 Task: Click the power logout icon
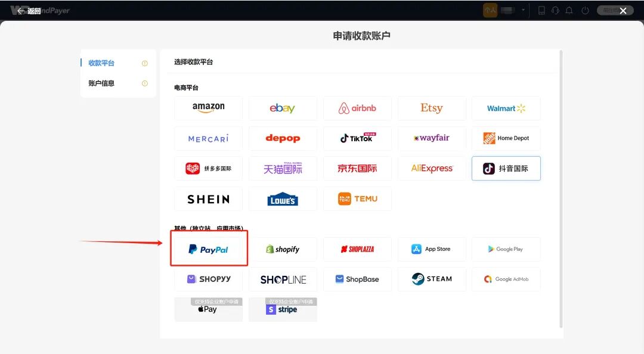(584, 10)
